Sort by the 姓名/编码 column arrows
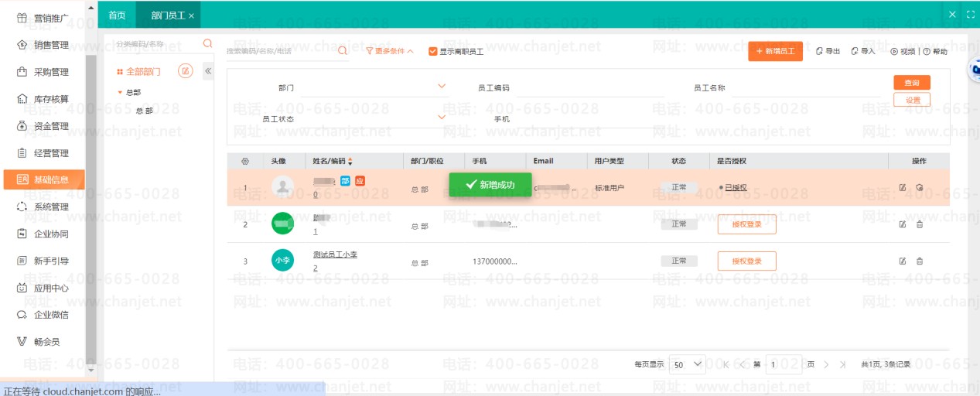 tap(350, 161)
